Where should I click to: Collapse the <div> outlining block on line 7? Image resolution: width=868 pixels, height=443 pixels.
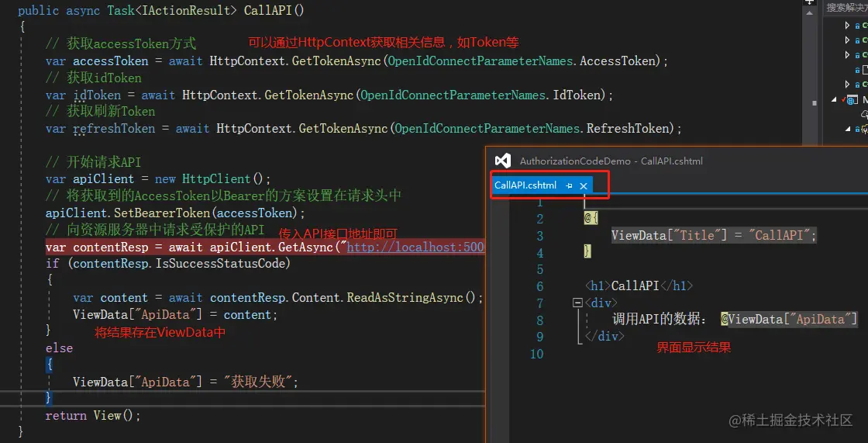578,303
